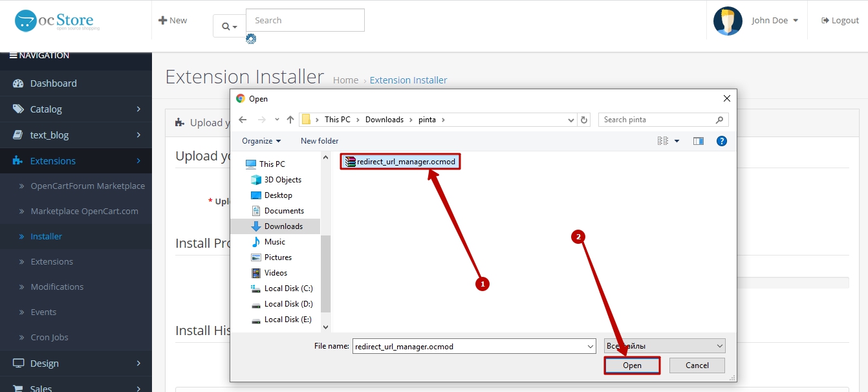Screen dimensions: 868x392
Task: Click Up one level arrow
Action: pyautogui.click(x=290, y=120)
